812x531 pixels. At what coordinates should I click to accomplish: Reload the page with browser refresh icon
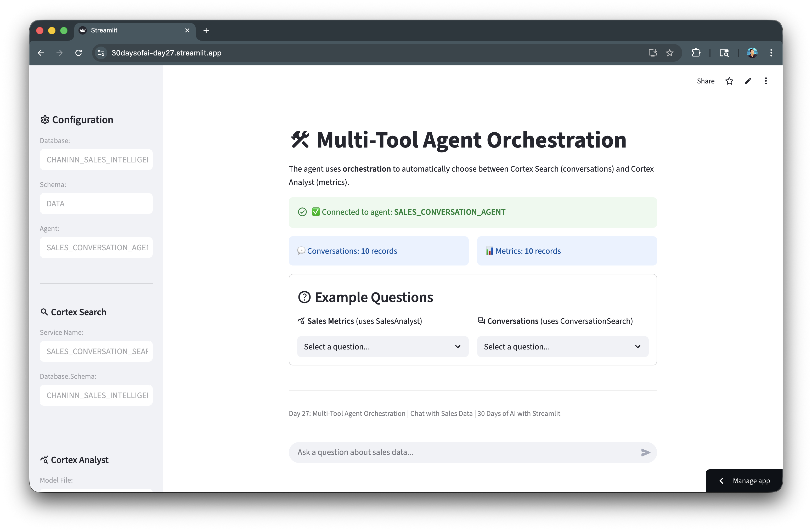tap(78, 53)
